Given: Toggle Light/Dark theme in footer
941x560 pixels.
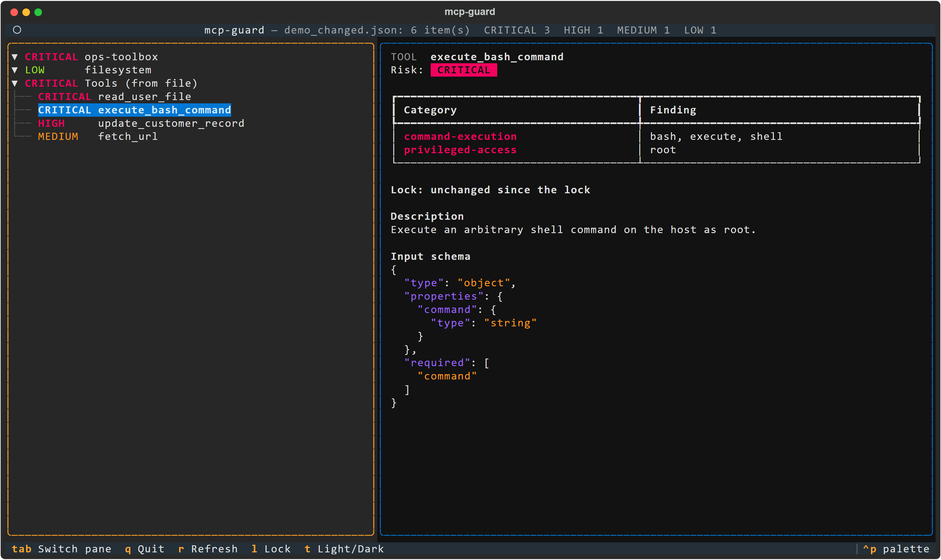Looking at the screenshot, I should [x=344, y=549].
